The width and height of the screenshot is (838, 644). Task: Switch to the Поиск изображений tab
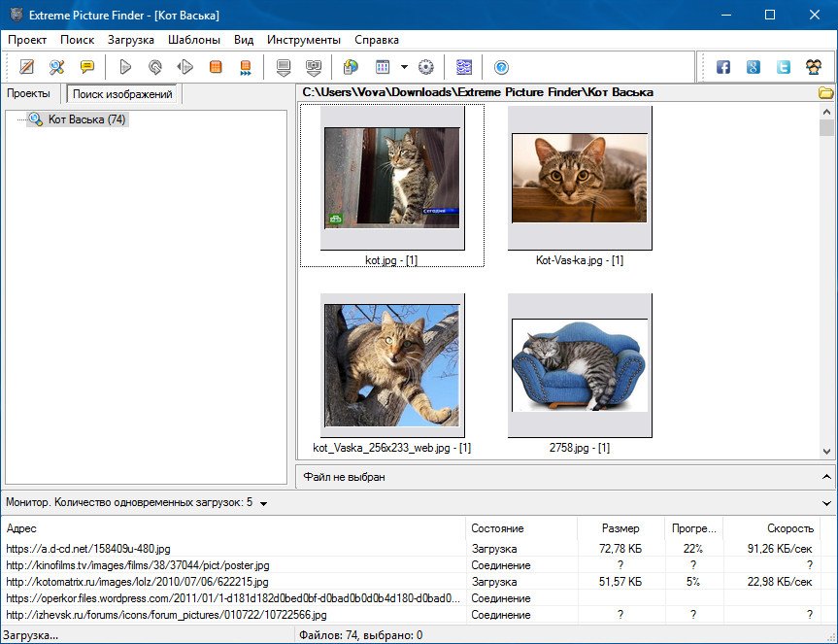click(122, 94)
